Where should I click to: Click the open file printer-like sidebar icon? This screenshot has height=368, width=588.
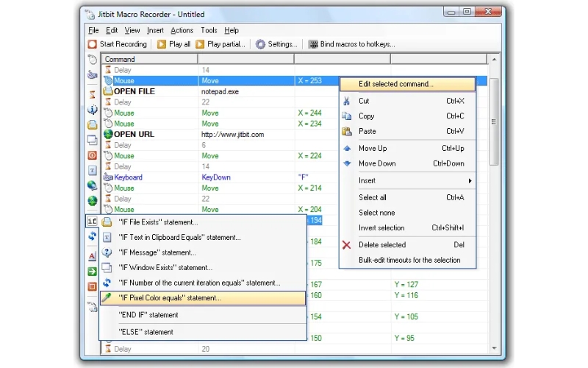tap(93, 124)
